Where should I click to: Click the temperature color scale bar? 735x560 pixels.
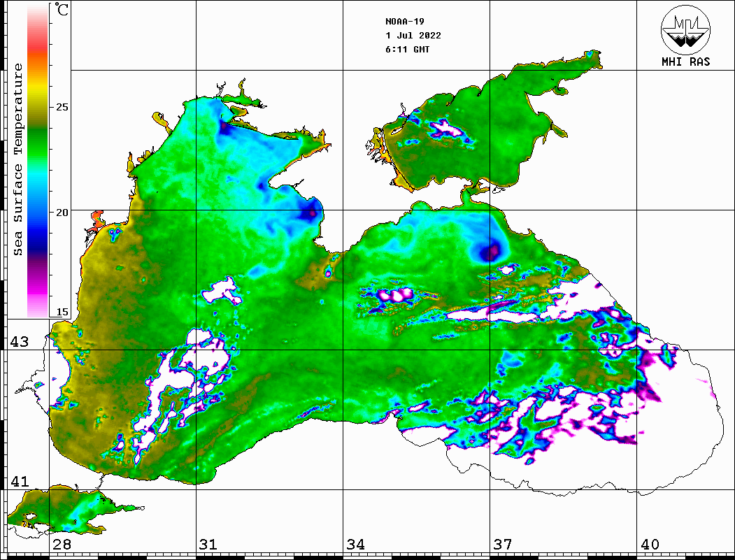click(38, 161)
